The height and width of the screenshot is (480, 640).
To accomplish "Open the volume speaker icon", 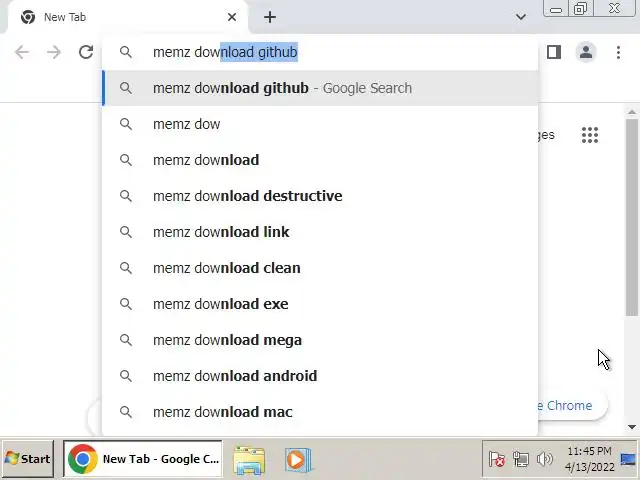I will pos(544,459).
